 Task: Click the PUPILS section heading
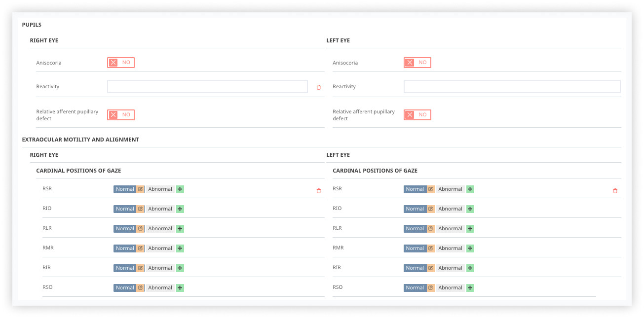click(x=32, y=25)
